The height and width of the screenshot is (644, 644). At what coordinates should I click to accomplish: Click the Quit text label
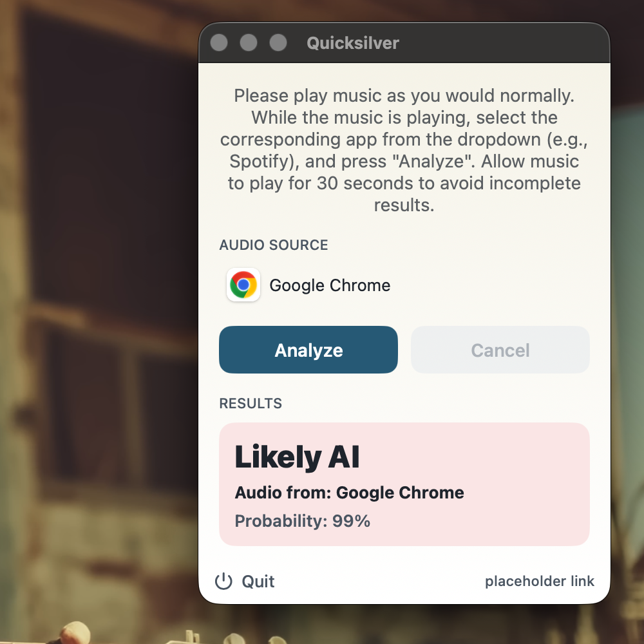click(x=258, y=582)
